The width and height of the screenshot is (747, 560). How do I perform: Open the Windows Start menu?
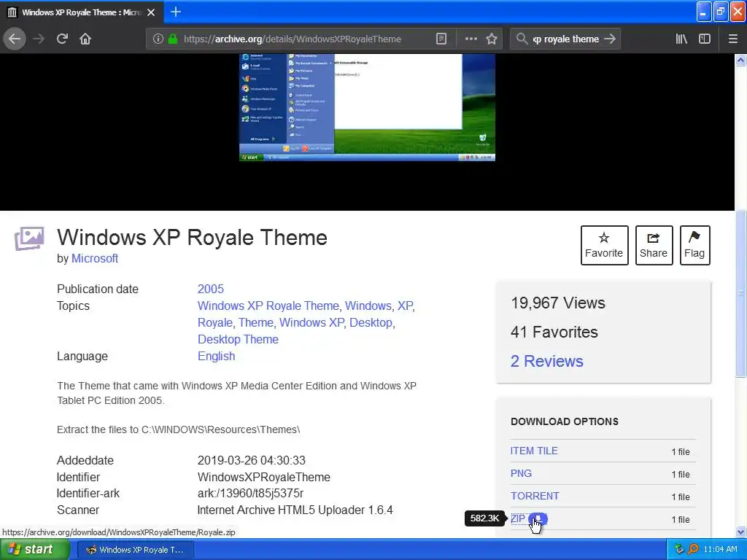pos(35,550)
